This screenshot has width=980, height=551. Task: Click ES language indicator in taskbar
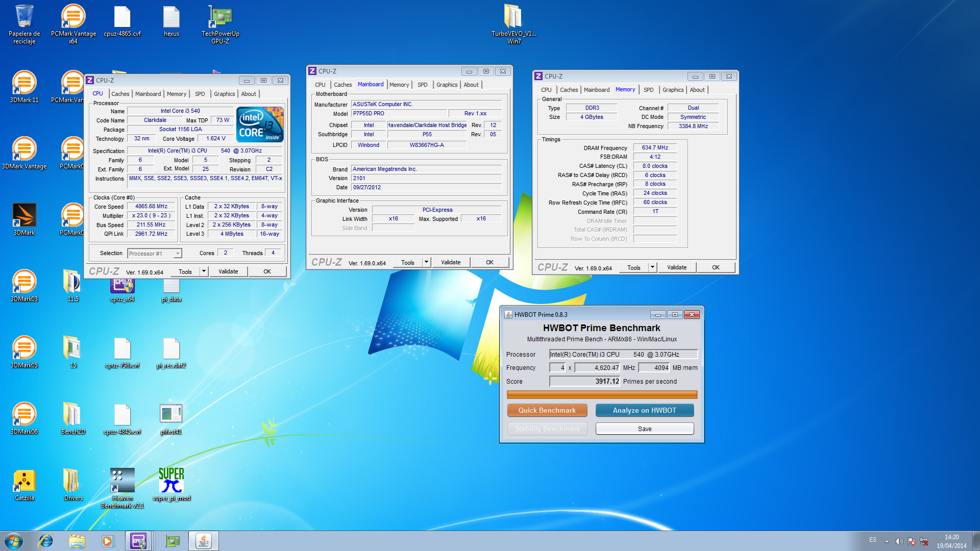(873, 540)
